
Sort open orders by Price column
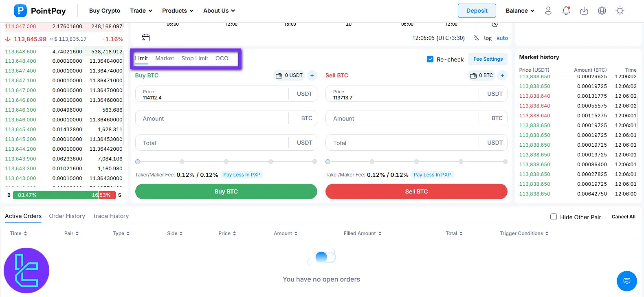(x=227, y=233)
